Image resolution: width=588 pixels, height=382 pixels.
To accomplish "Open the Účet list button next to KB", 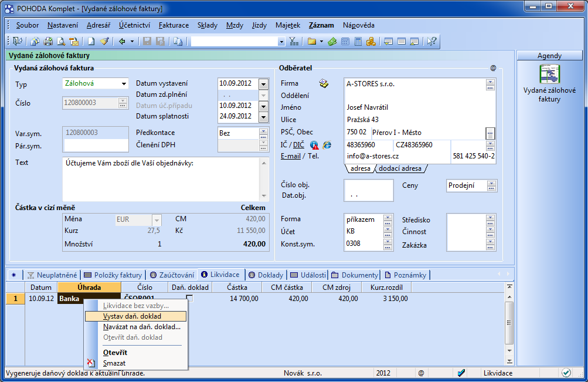I will 388,232.
